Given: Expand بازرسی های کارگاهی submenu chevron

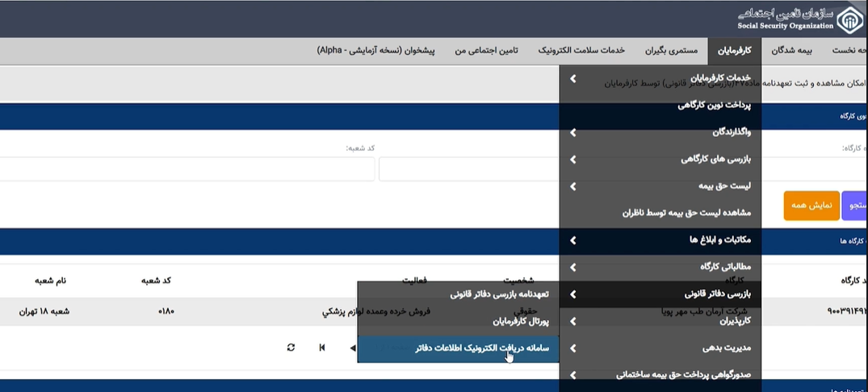Looking at the screenshot, I should pos(573,160).
